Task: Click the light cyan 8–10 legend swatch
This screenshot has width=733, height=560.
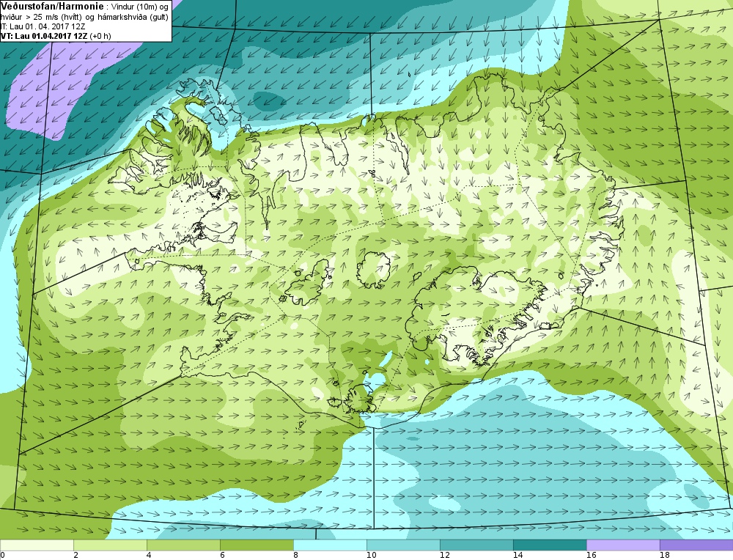Action: [x=330, y=545]
